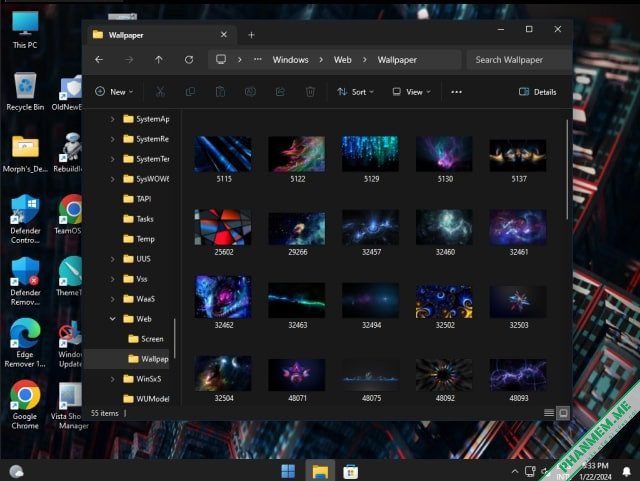Select wallpaper thumbnail 25602
Viewport: 640px width, 481px height.
[x=223, y=232]
